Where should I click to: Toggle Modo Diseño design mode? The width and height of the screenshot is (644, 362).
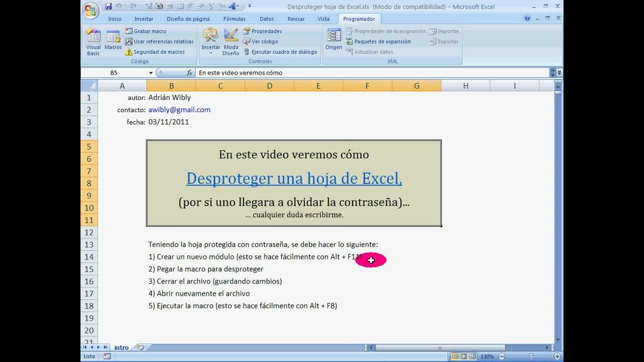(231, 41)
